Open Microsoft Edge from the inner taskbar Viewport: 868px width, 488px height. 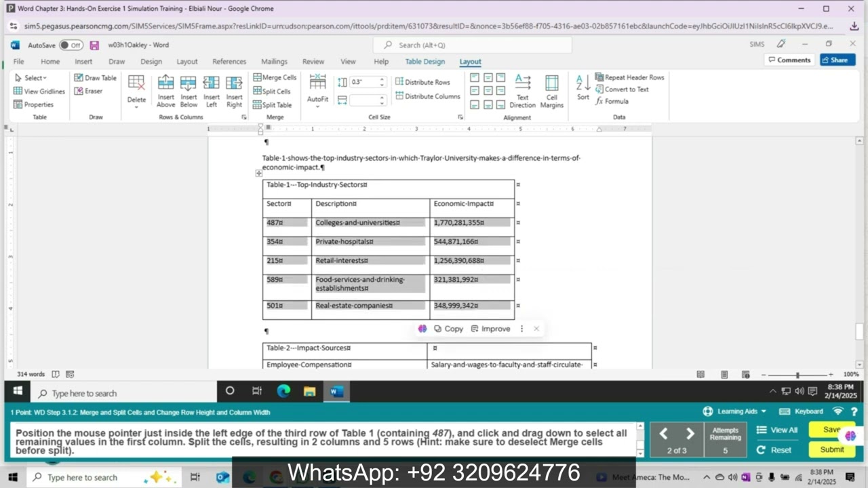pyautogui.click(x=283, y=391)
